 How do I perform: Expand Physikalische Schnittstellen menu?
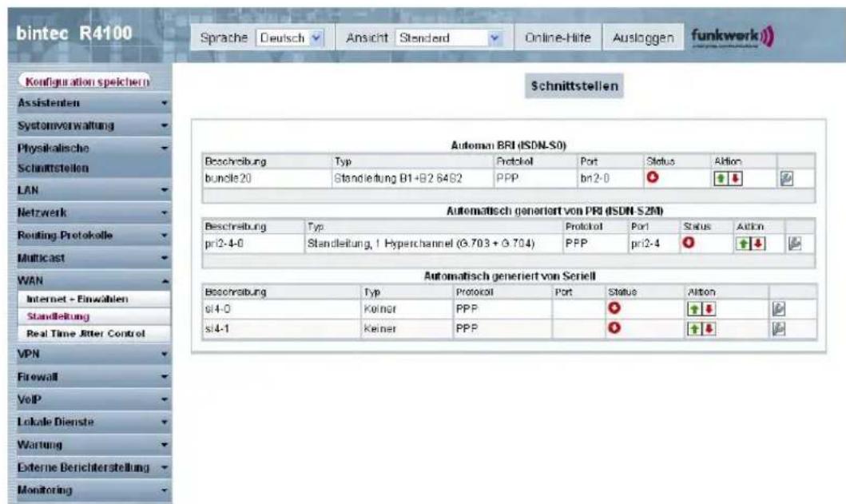[x=93, y=157]
